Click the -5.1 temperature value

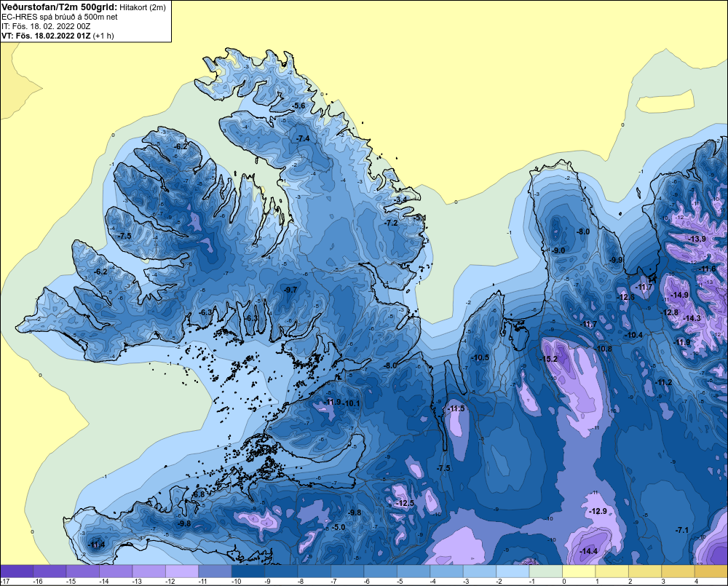click(420, 218)
